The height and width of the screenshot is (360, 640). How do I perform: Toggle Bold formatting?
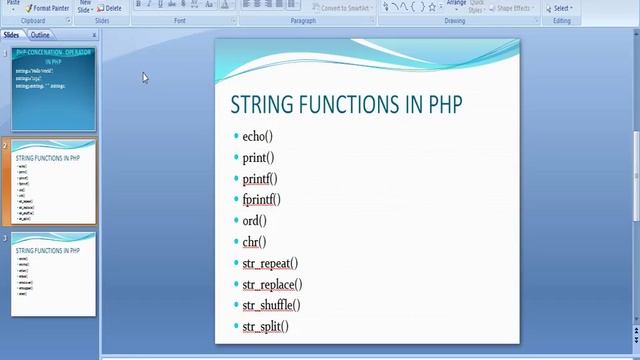pyautogui.click(x=138, y=4)
